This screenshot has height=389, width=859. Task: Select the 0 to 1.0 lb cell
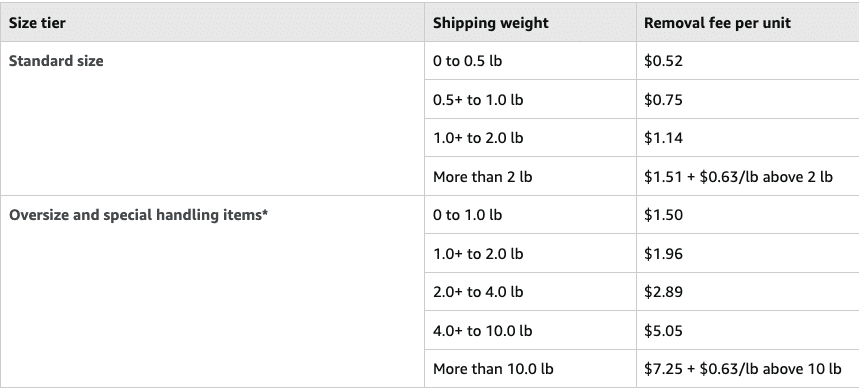pos(530,215)
